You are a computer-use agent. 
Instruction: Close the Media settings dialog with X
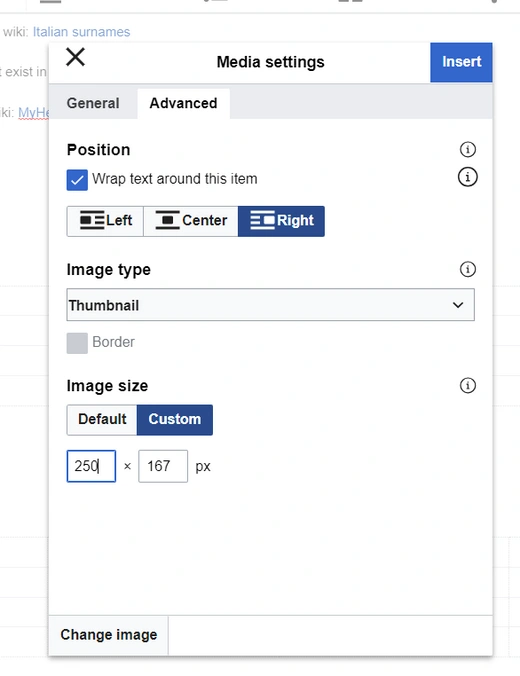(x=75, y=57)
